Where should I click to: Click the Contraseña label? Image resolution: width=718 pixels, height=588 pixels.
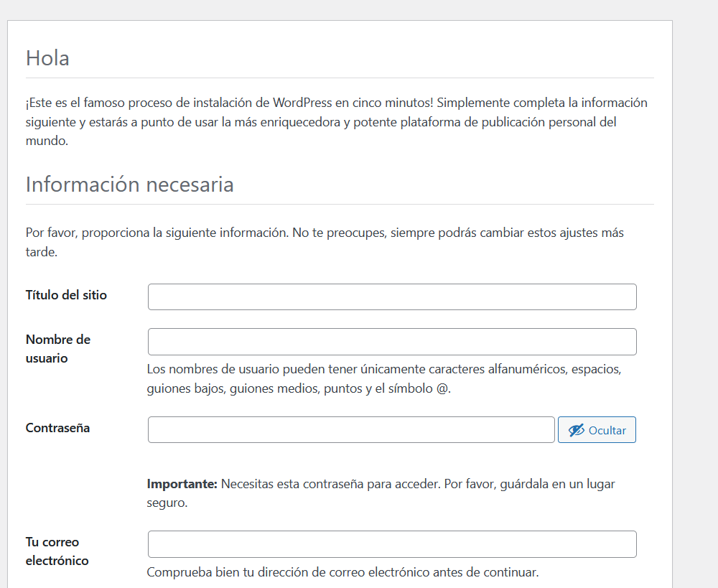click(x=57, y=427)
